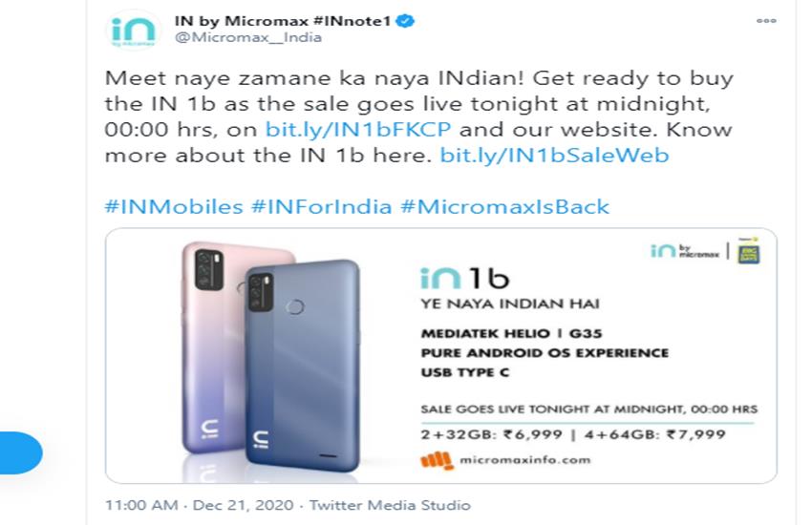
Task: Click the IN 1b logo in the banner
Action: coord(464,278)
